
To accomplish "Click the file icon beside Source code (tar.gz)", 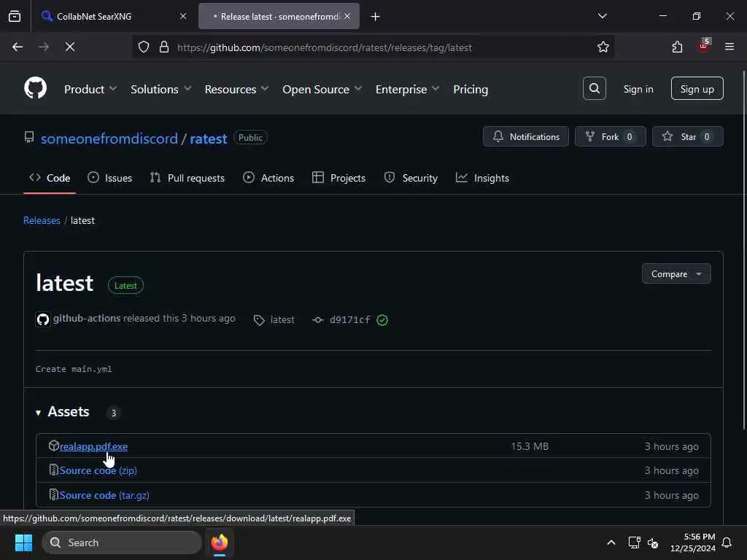I will pos(54,495).
